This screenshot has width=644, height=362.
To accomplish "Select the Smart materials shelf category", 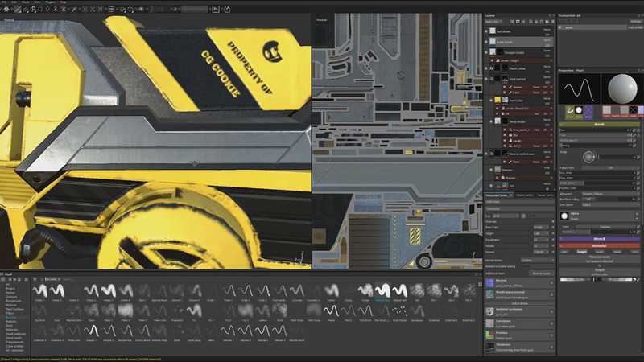I will (x=15, y=334).
